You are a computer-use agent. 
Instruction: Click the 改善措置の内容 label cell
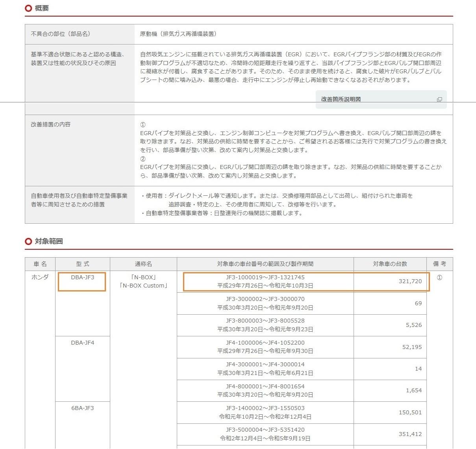[80, 150]
